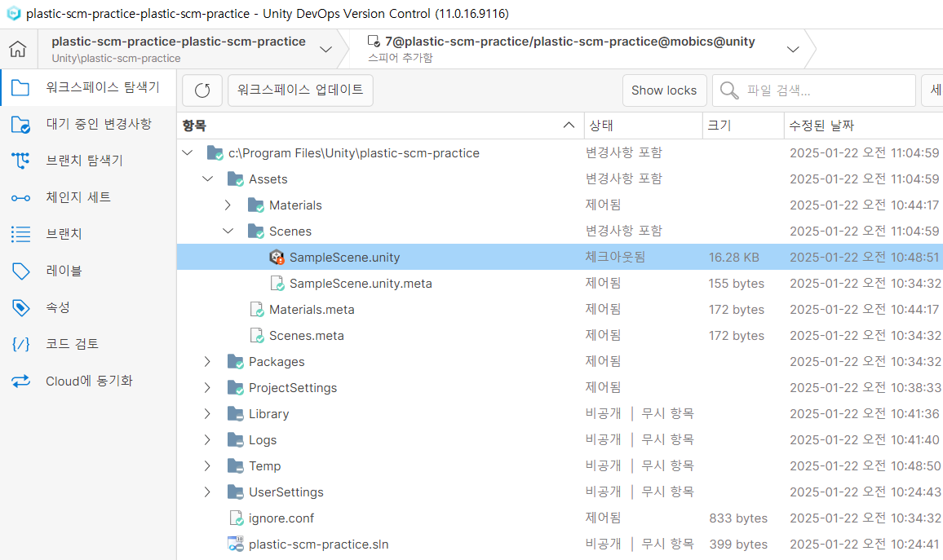Image resolution: width=943 pixels, height=560 pixels.
Task: Open the changeset selector dropdown
Action: tap(793, 49)
